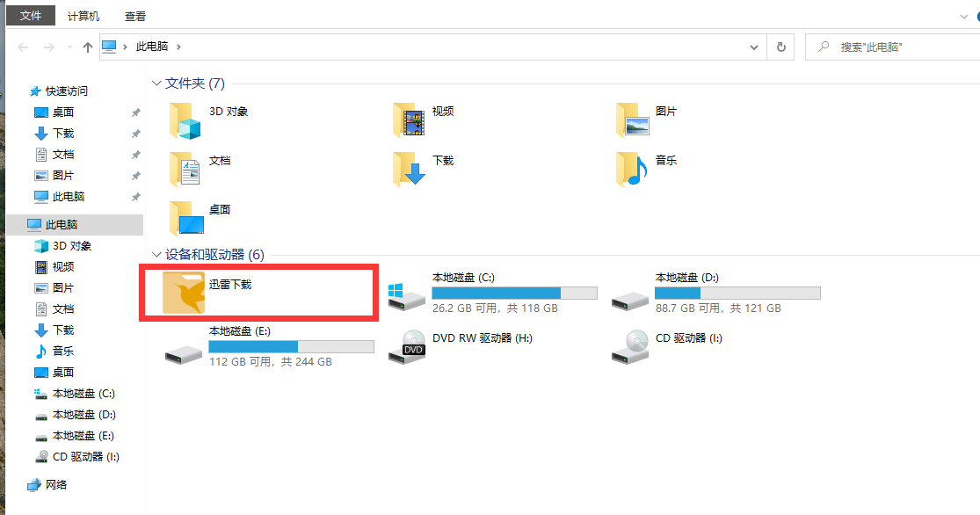Open the 3D 对象 folder icon
Screen dimensions: 980x515
click(x=185, y=120)
